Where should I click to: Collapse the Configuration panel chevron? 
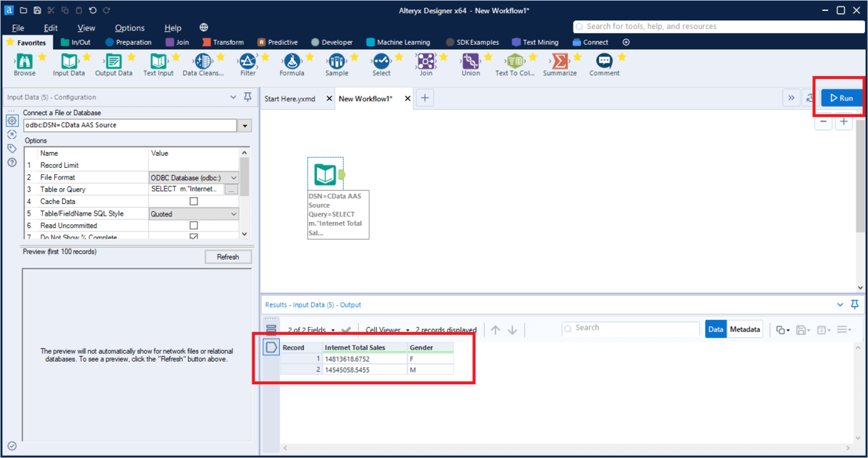coord(233,97)
